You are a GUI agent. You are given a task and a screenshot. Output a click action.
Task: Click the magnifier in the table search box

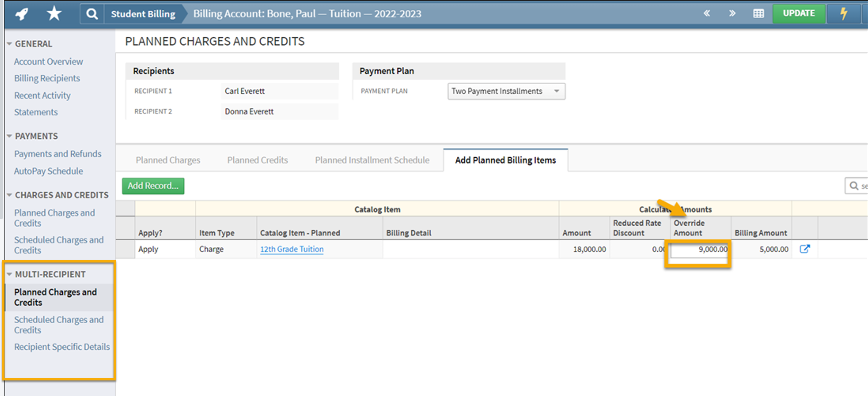853,186
